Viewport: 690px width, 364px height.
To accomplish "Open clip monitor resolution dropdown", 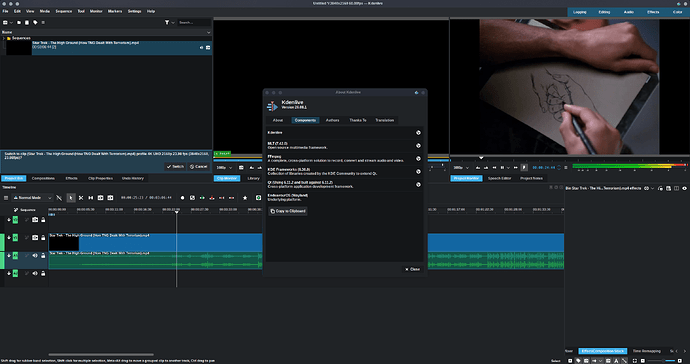I will pos(225,168).
